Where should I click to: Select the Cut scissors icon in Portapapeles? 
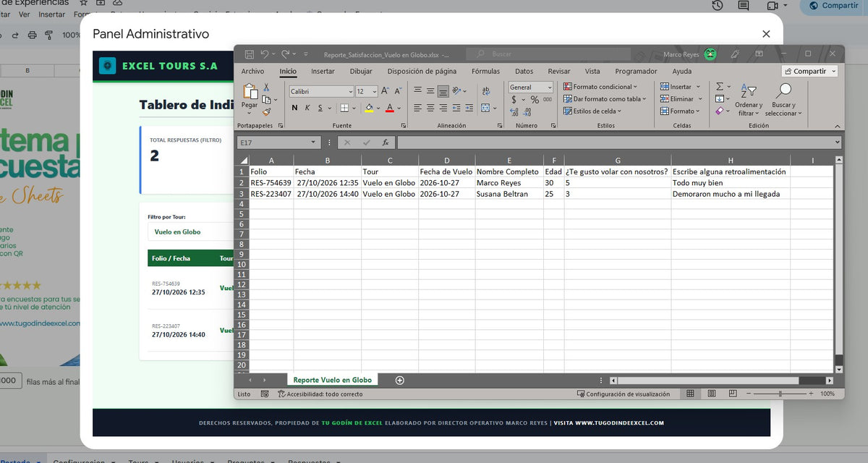(266, 88)
